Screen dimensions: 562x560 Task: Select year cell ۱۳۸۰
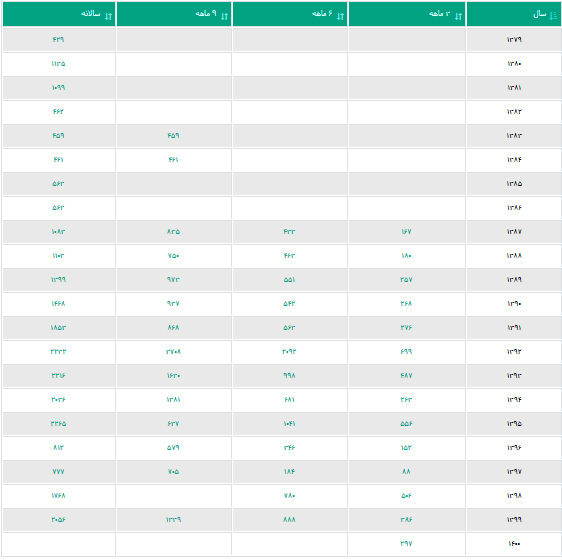click(514, 63)
